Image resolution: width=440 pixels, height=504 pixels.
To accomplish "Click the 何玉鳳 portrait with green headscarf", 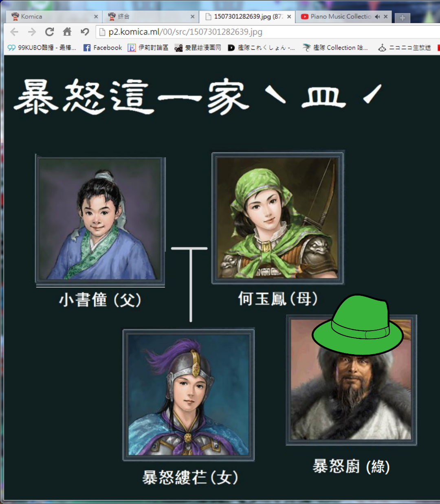I will point(277,218).
